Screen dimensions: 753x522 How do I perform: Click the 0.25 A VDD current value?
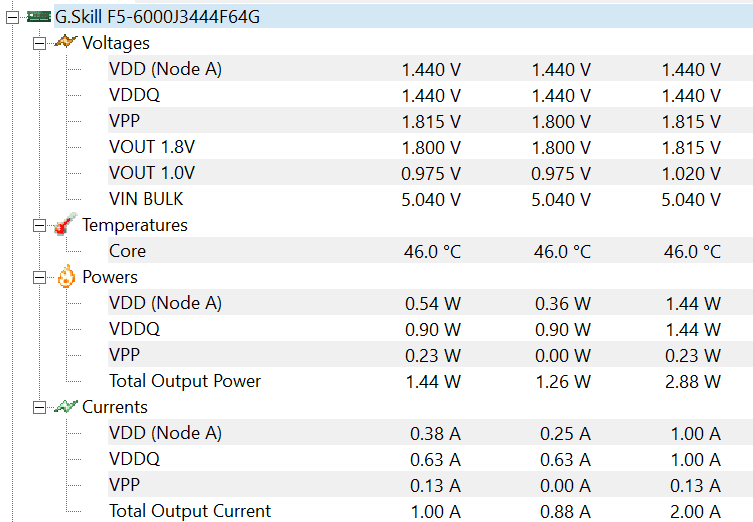click(565, 434)
